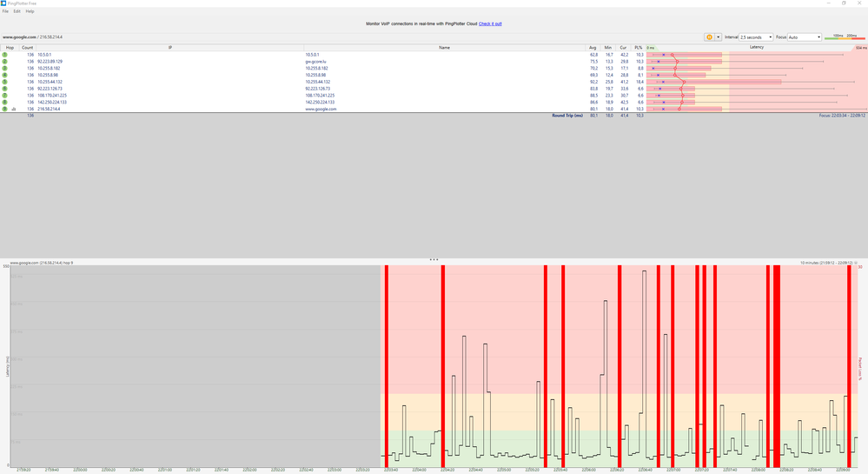The width and height of the screenshot is (868, 474).
Task: Click the three-dot splitter handle above timeline graph
Action: [434, 259]
